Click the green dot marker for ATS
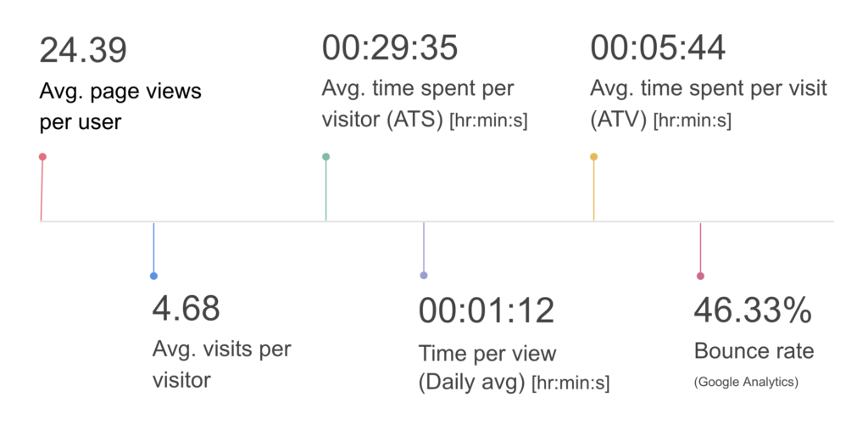This screenshot has height=425, width=868. tap(326, 157)
